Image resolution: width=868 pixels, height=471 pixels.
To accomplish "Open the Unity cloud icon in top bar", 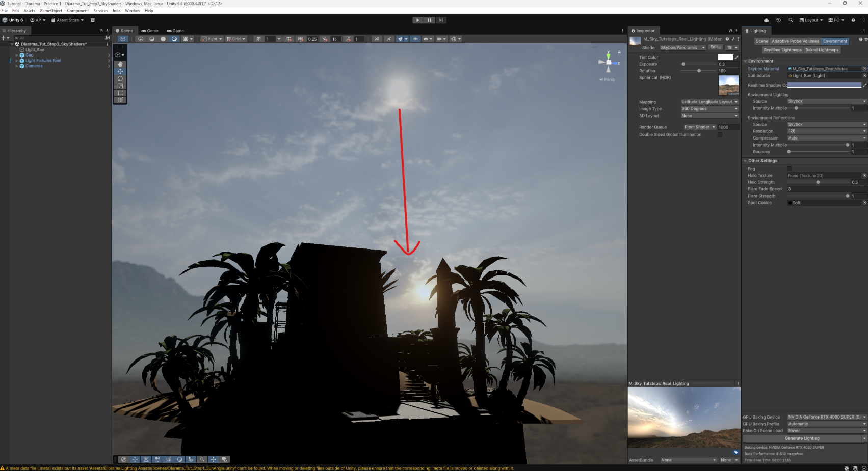I will pos(766,20).
